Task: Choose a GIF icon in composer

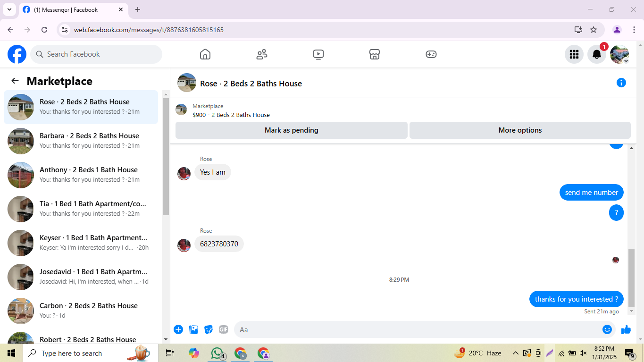Action: [x=224, y=329]
